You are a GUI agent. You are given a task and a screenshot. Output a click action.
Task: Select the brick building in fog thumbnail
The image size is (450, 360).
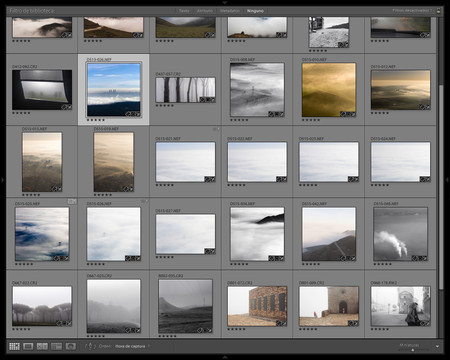click(257, 306)
